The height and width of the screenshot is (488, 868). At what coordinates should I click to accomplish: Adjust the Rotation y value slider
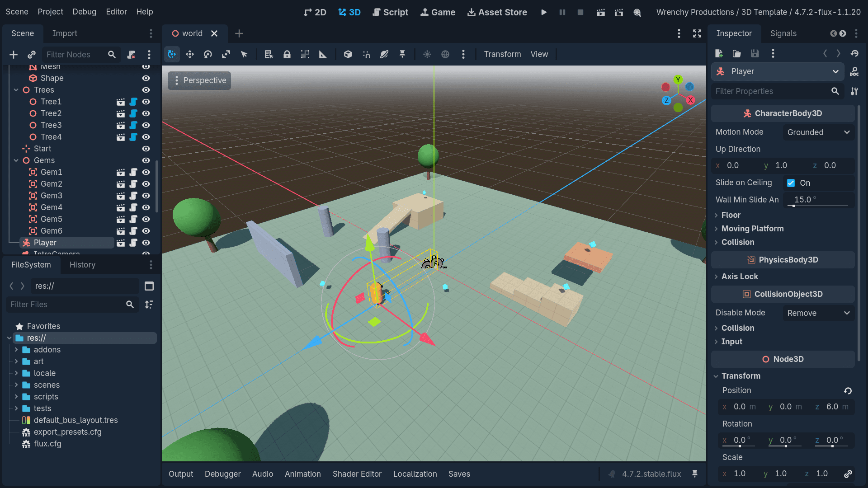tap(786, 446)
